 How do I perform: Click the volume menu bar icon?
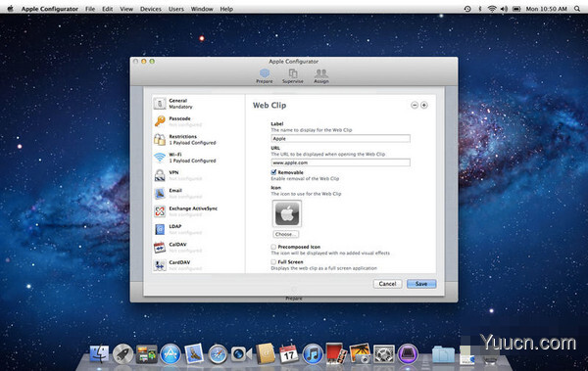[504, 9]
